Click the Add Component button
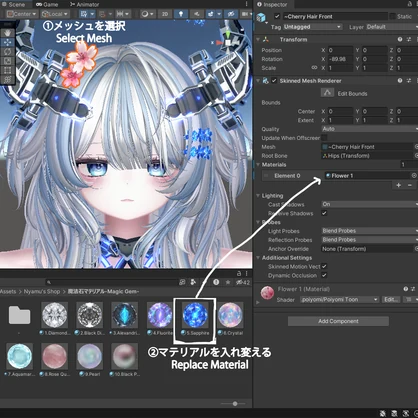 338,321
